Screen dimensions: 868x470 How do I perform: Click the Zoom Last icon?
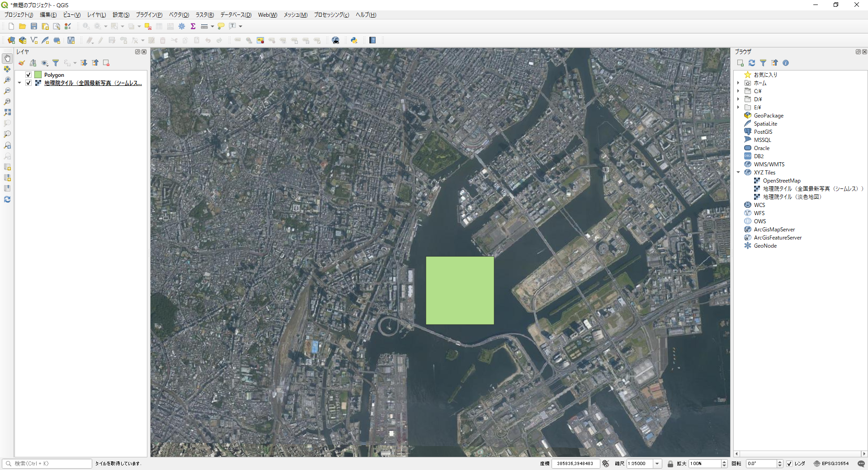7,145
